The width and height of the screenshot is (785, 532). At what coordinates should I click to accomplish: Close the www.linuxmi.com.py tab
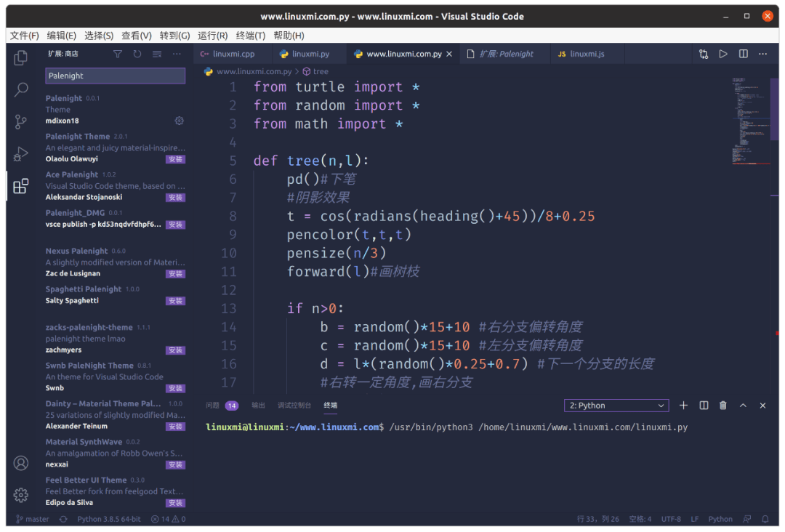449,54
